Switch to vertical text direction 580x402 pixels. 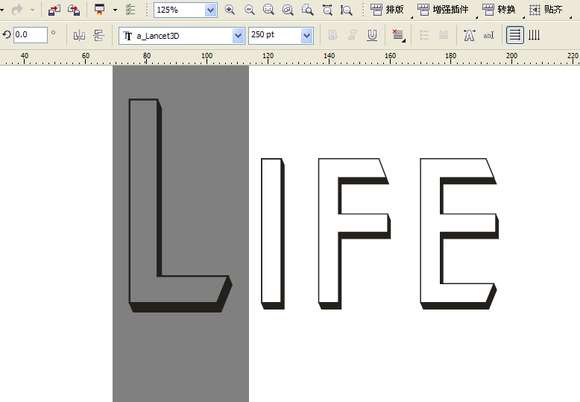click(x=534, y=35)
